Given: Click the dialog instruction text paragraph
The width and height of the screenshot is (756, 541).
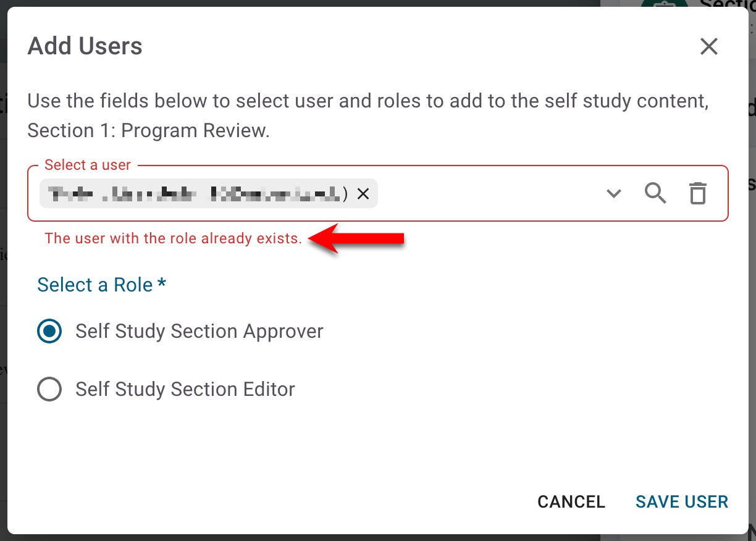Looking at the screenshot, I should point(367,115).
